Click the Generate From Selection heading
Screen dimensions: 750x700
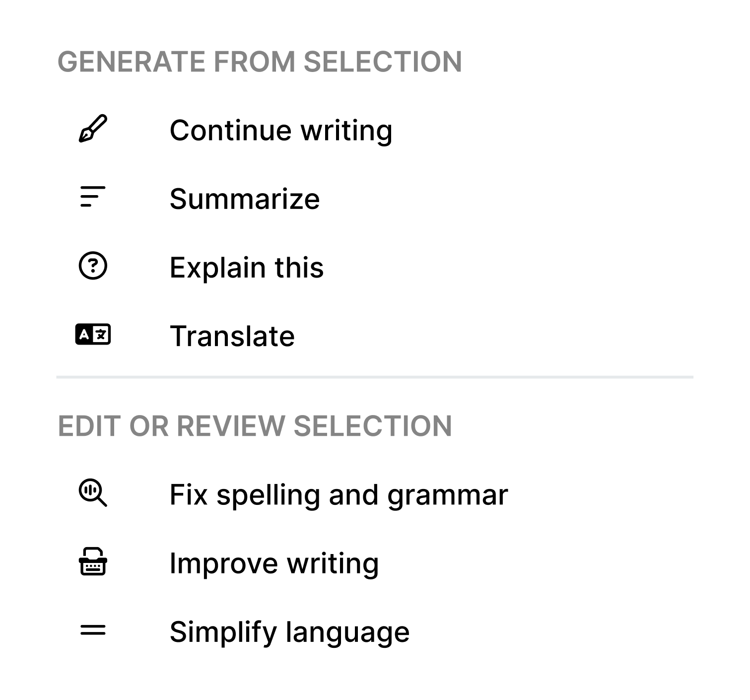point(260,62)
